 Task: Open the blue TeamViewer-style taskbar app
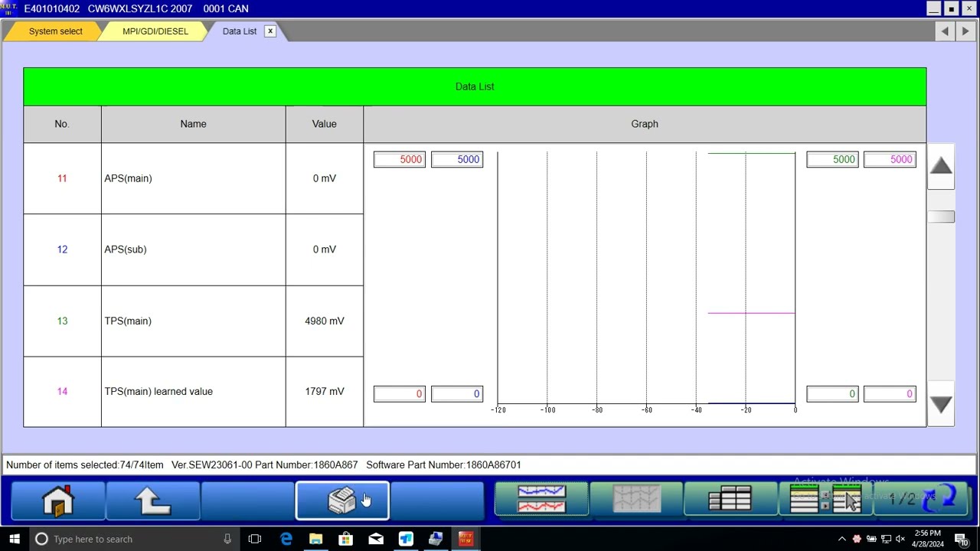point(406,539)
